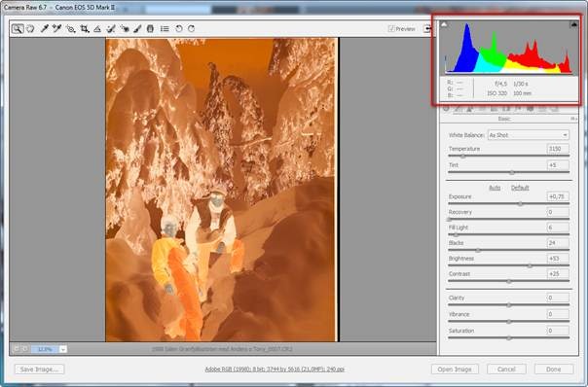Click the Brightness value field
The image size is (588, 387).
coord(558,259)
